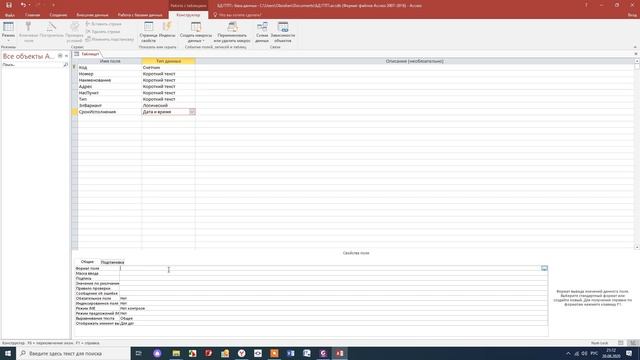The height and width of the screenshot is (360, 640).
Task: Click the Счетчик data type cell
Action: click(168, 67)
